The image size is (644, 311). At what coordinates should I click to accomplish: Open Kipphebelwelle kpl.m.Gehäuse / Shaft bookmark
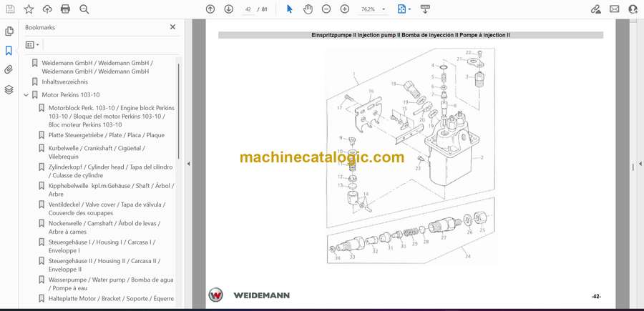pos(112,190)
